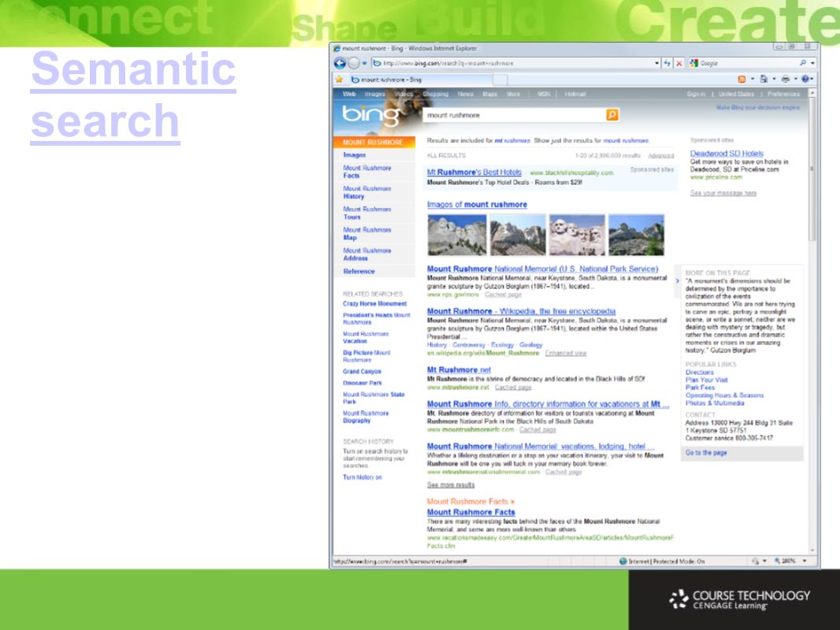Viewport: 840px width, 630px height.
Task: Click the red Stop loading X icon
Action: point(679,63)
